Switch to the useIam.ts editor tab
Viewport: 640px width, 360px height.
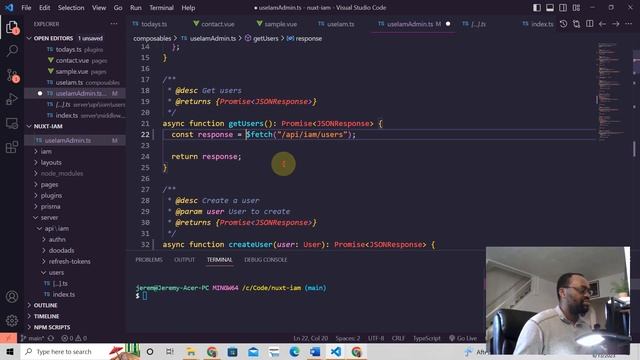[336, 24]
